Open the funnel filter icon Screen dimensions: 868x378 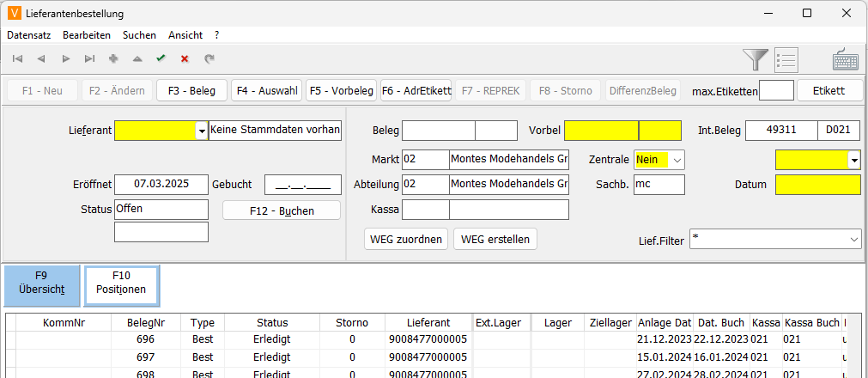coord(756,59)
